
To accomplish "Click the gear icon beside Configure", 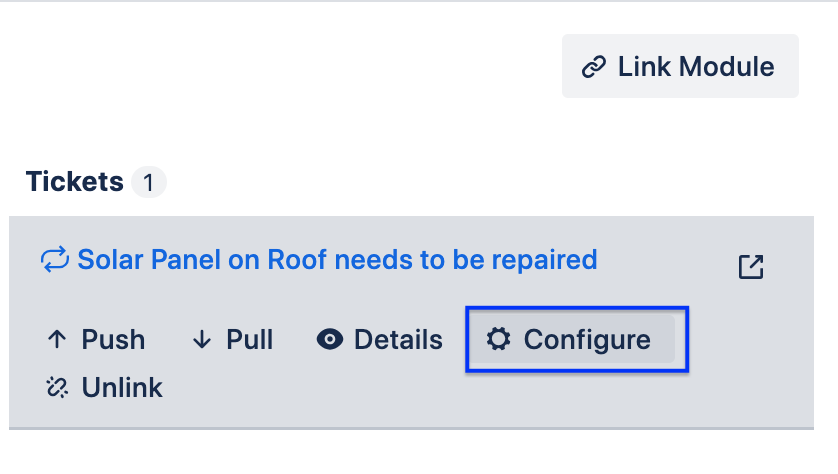I will point(497,340).
